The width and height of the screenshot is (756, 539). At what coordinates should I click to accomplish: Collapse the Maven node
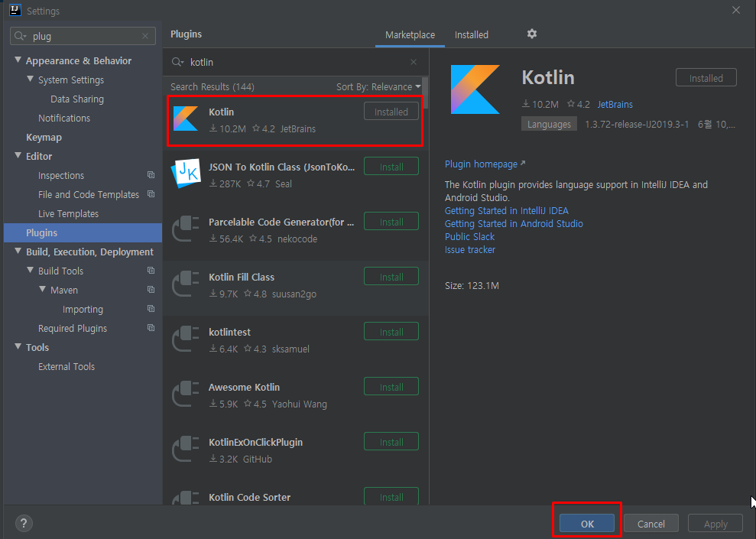coord(43,289)
